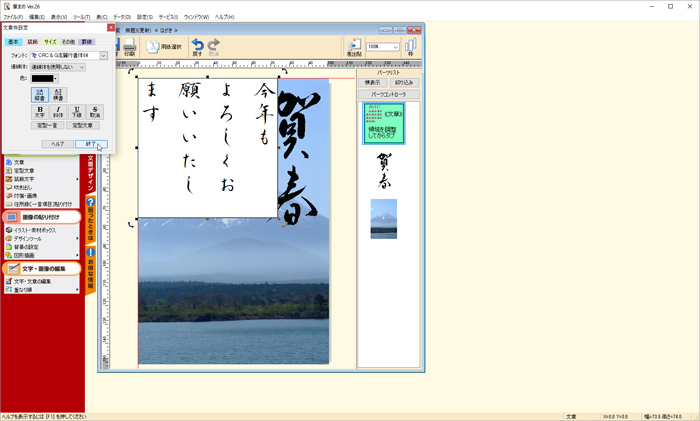This screenshot has height=421, width=700.
Task: Toggle bold (太字) text style
Action: 39,112
